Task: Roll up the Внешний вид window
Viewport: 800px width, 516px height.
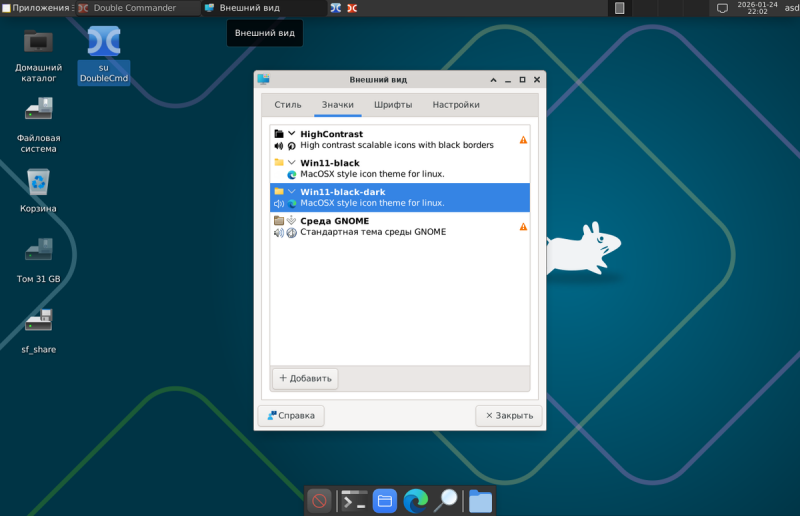Action: pos(493,80)
